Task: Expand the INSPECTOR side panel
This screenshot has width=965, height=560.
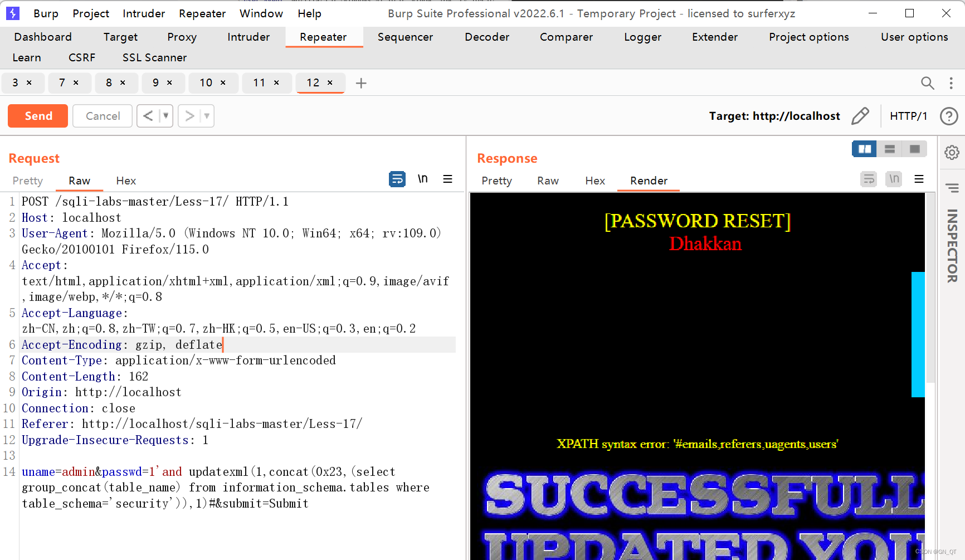Action: (952, 245)
